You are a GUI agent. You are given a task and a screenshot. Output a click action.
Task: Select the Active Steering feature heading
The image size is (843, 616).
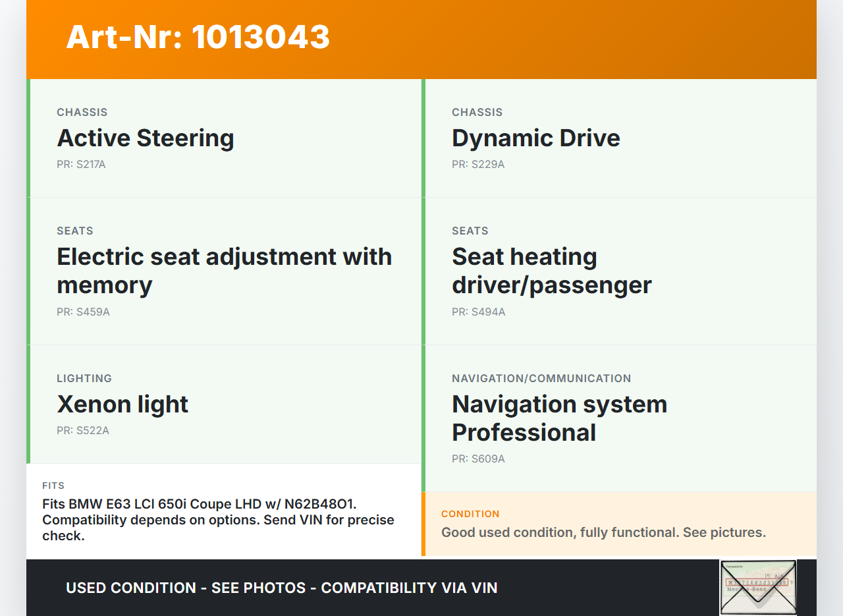[x=146, y=138]
